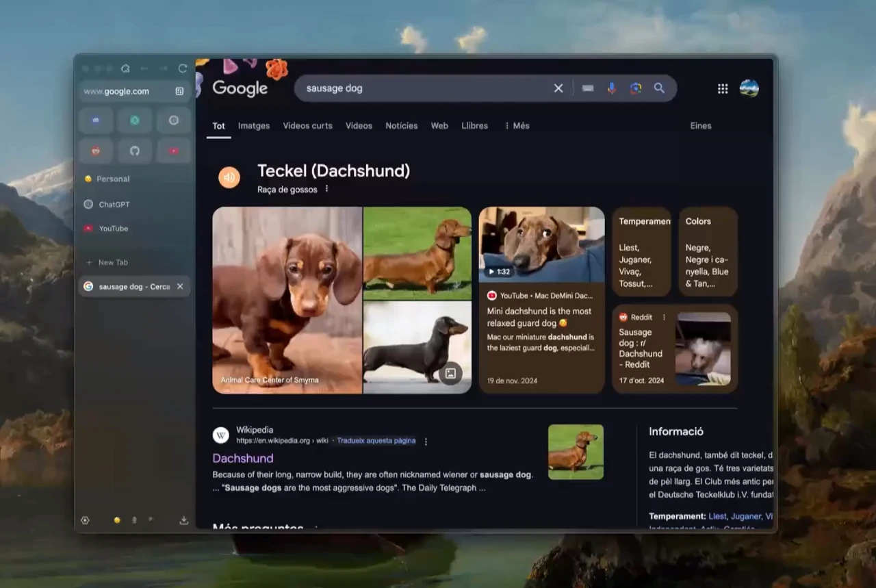Reload the page with the refresh icon
The image size is (876, 588).
(182, 68)
